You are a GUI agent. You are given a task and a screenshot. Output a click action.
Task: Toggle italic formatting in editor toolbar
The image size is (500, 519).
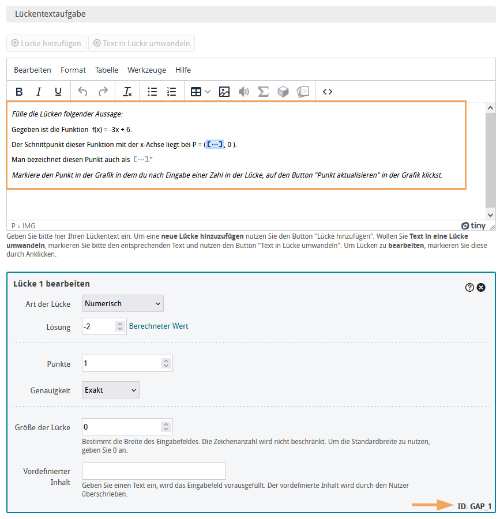click(39, 92)
